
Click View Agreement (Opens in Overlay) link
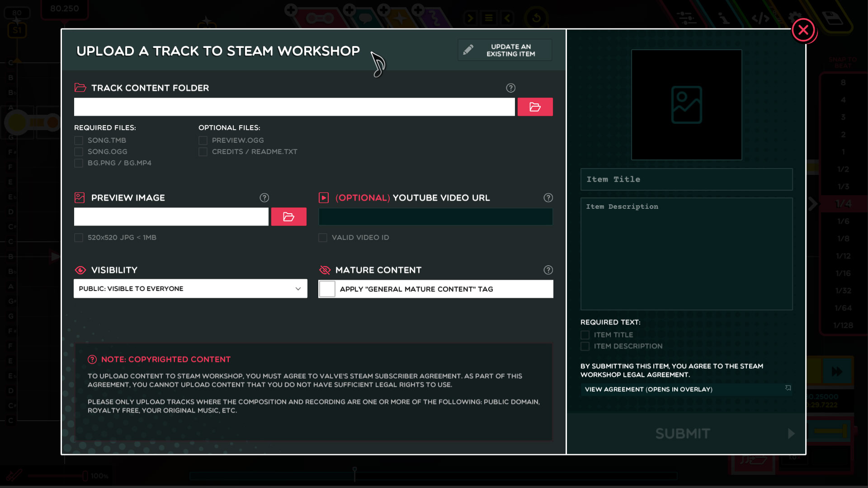click(648, 389)
